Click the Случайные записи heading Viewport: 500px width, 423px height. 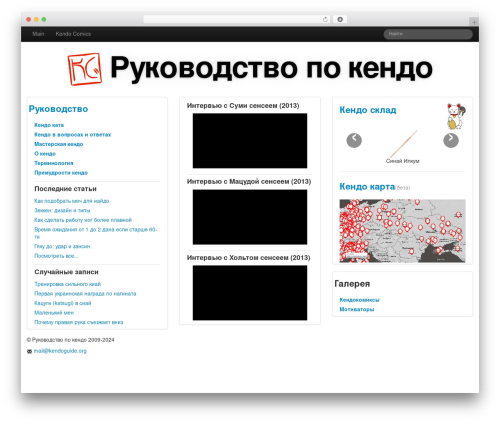coord(66,272)
